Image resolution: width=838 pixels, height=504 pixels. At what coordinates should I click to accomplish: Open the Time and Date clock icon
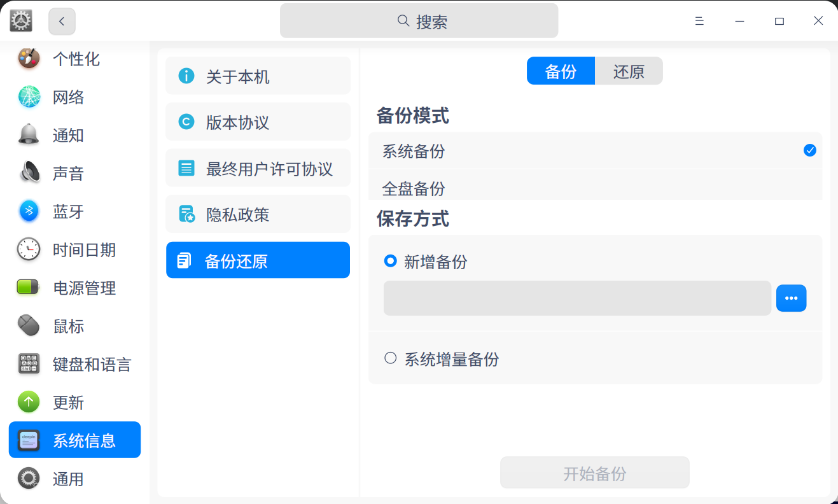[x=29, y=249]
